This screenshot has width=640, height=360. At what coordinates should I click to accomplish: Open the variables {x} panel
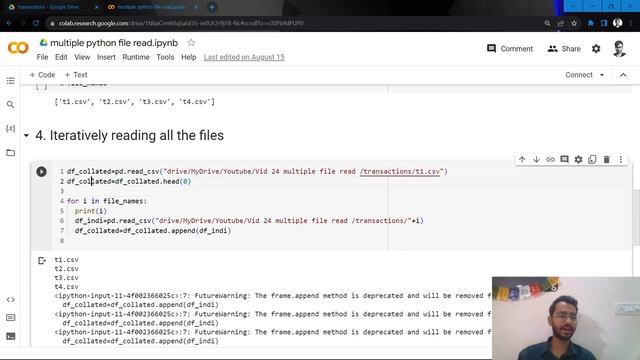[11, 129]
